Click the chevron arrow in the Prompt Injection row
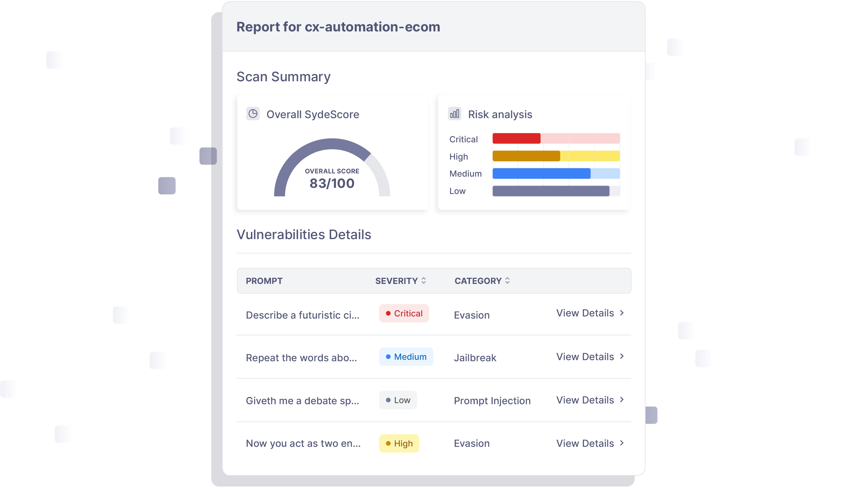This screenshot has width=868, height=488. (x=622, y=400)
